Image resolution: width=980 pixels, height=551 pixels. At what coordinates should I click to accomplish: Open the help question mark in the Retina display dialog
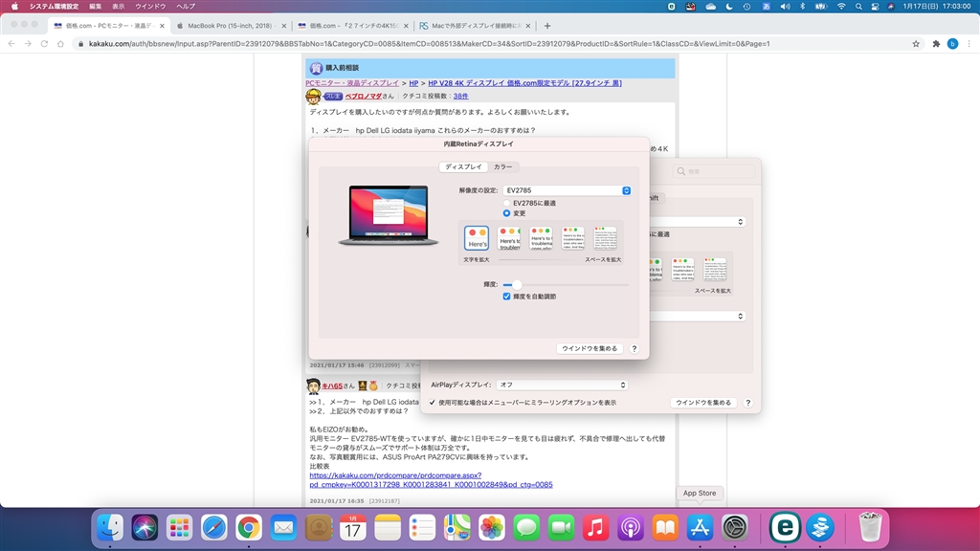[x=635, y=349]
